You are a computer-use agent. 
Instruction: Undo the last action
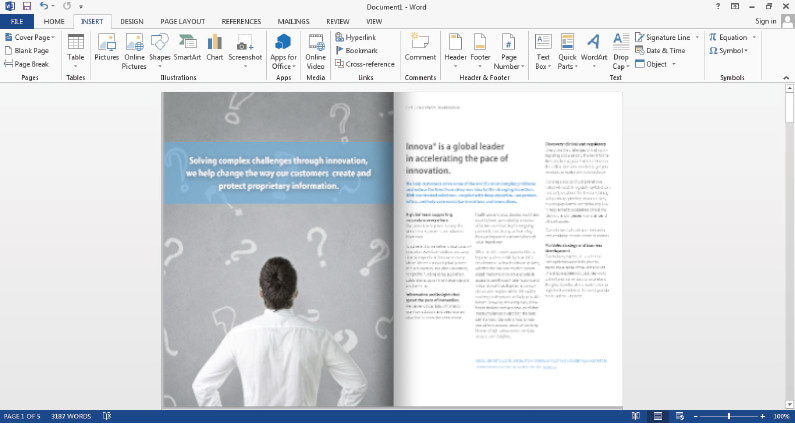click(44, 7)
